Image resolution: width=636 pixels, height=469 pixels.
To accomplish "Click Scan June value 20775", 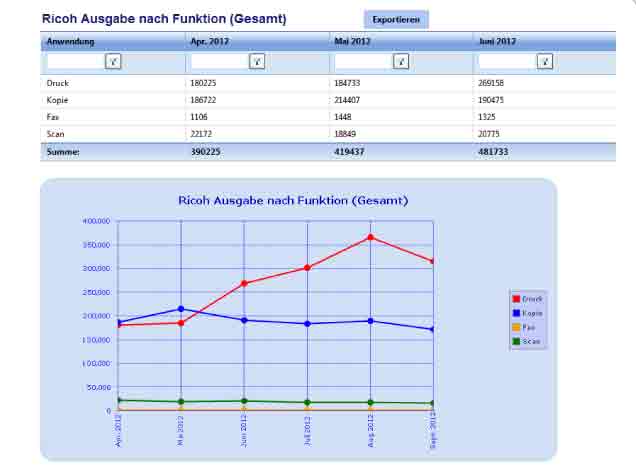I will coord(489,134).
